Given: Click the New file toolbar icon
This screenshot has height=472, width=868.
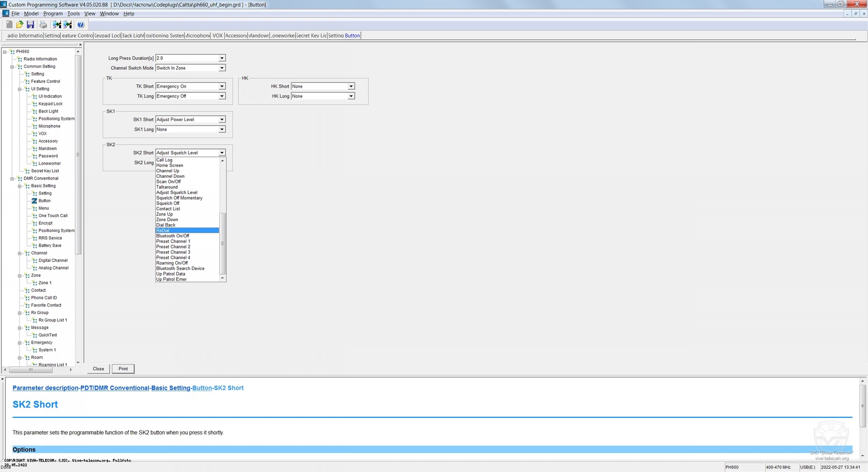Looking at the screenshot, I should pos(9,25).
